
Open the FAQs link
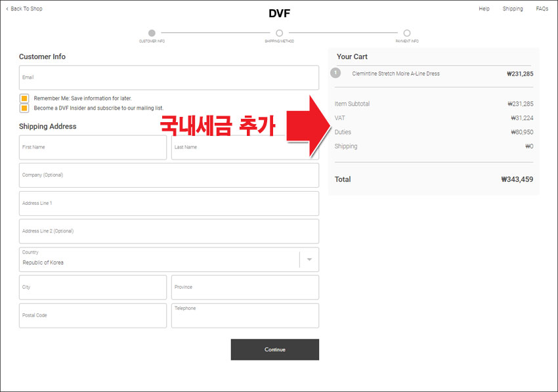click(x=542, y=9)
